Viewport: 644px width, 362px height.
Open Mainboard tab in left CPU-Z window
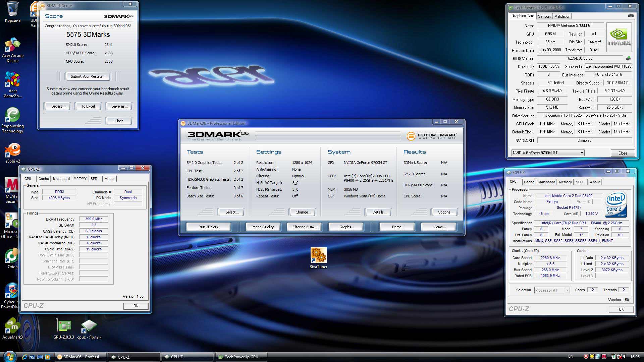[61, 179]
